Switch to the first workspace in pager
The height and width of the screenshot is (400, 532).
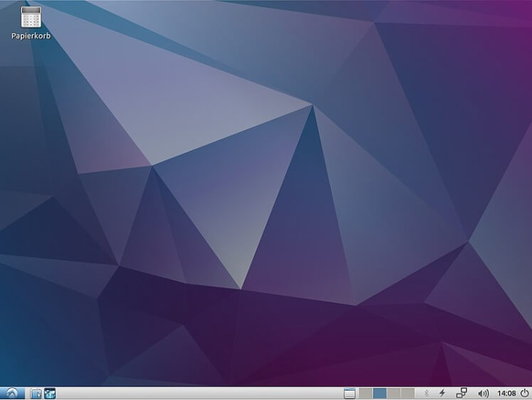(x=366, y=393)
